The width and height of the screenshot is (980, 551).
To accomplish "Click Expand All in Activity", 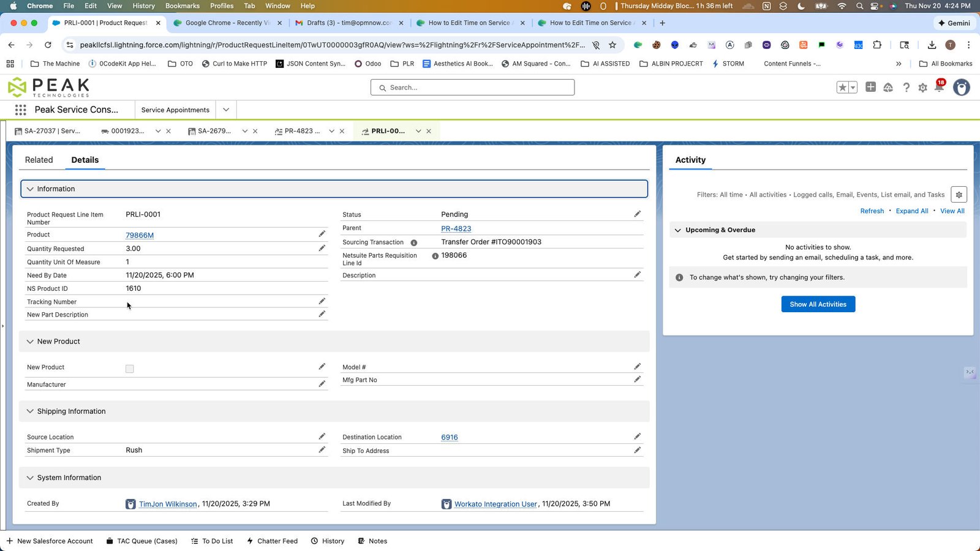I will (x=911, y=211).
